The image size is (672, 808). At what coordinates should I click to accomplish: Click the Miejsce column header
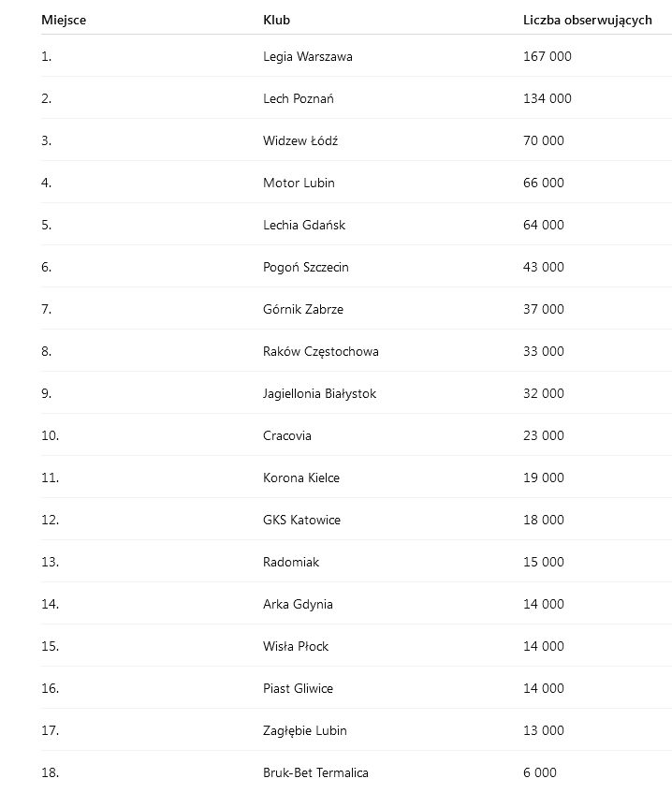point(64,20)
